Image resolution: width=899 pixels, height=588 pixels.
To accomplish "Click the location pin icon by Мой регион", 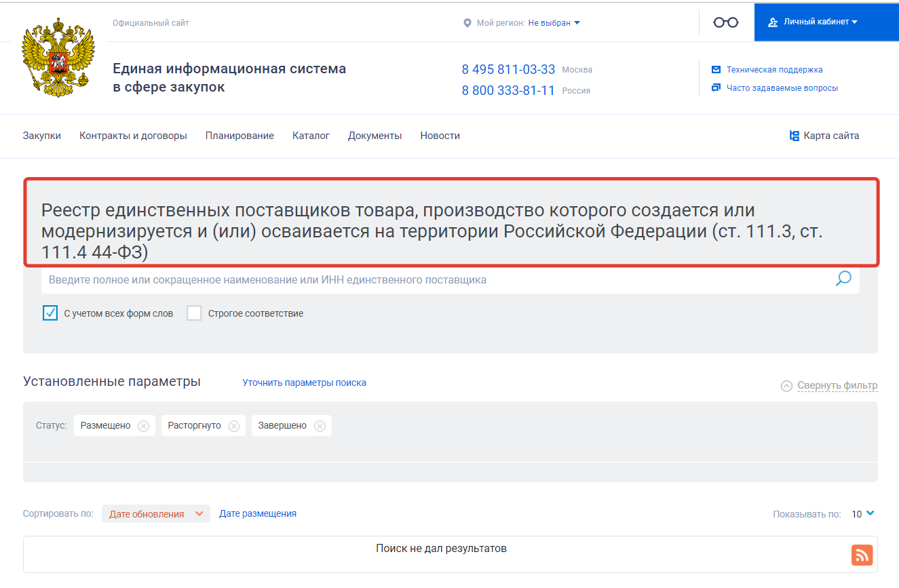I will coord(467,23).
